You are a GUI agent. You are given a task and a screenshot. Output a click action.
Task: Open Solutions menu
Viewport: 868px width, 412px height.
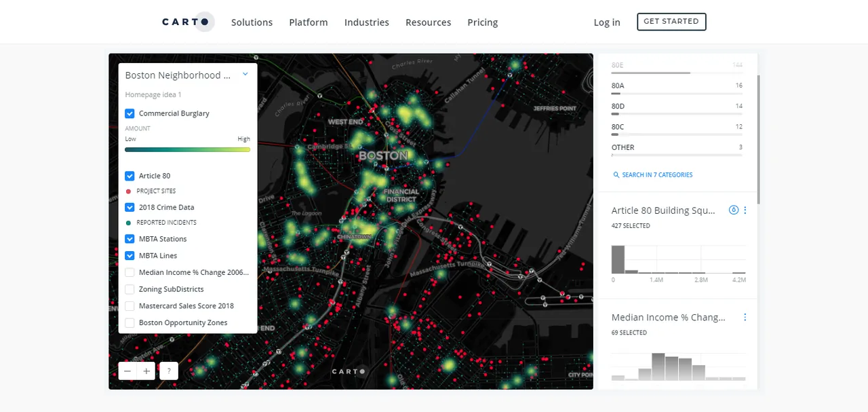(x=252, y=22)
